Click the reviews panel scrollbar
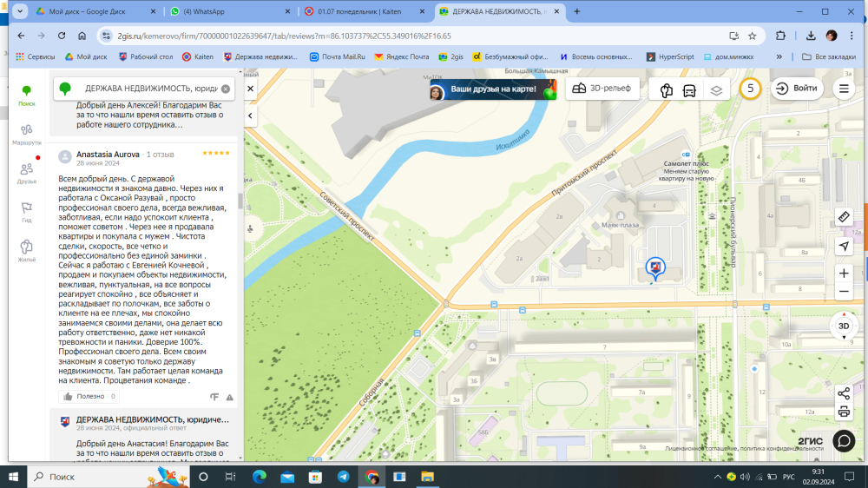The width and height of the screenshot is (868, 488). point(240,201)
